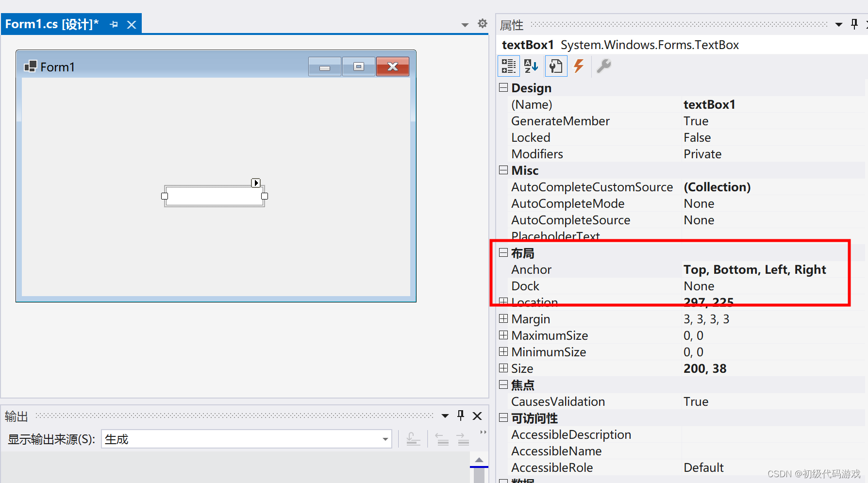This screenshot has width=868, height=483.
Task: Open the designer tab gear settings
Action: [482, 23]
